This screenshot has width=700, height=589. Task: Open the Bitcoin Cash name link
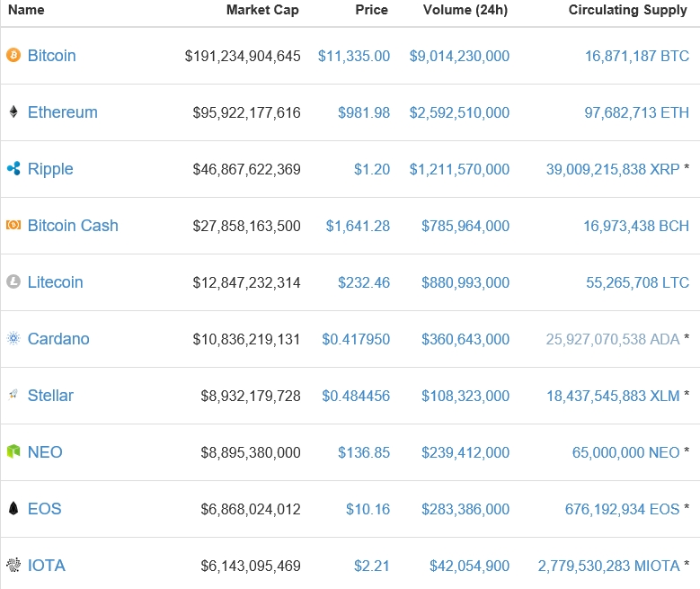pos(73,226)
